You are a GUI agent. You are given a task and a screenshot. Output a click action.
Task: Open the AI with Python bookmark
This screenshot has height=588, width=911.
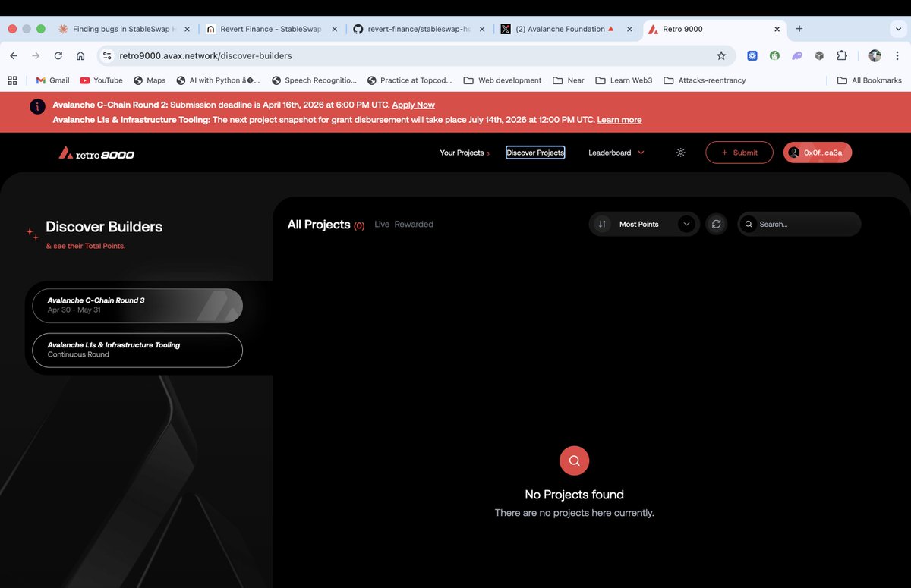[218, 80]
